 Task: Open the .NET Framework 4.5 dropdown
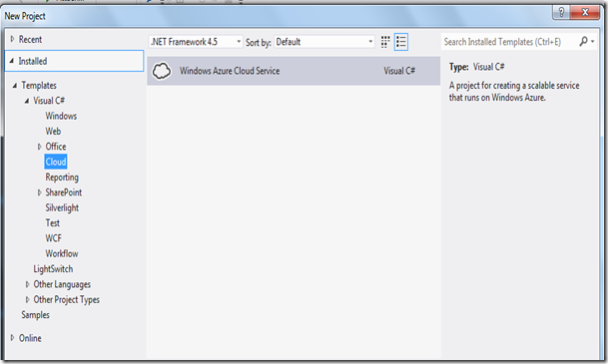[196, 42]
